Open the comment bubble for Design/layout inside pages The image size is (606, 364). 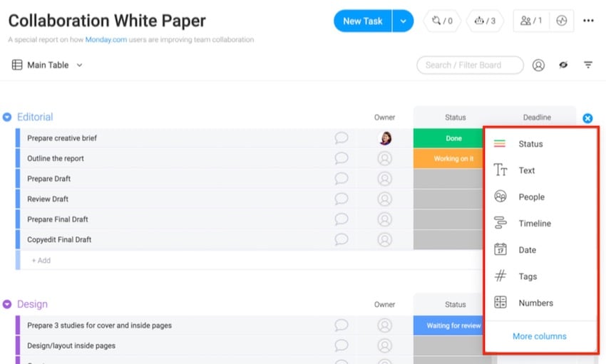(x=341, y=345)
